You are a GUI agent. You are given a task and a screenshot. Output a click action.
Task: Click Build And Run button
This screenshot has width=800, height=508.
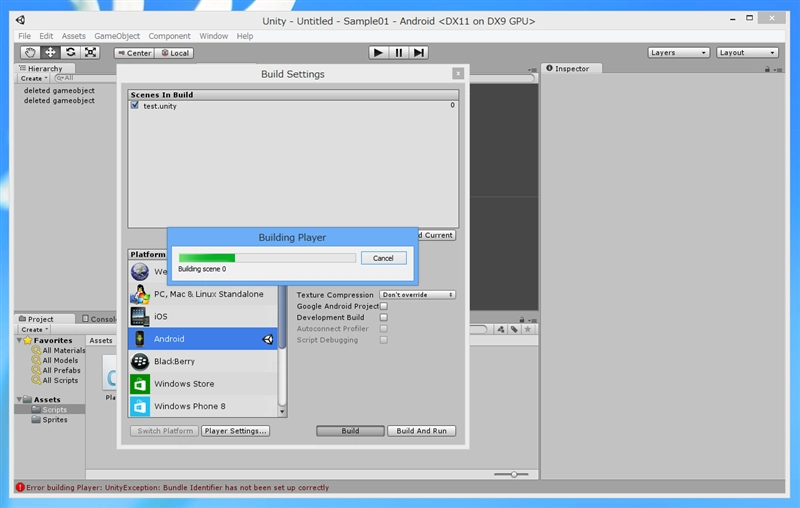[x=421, y=431]
